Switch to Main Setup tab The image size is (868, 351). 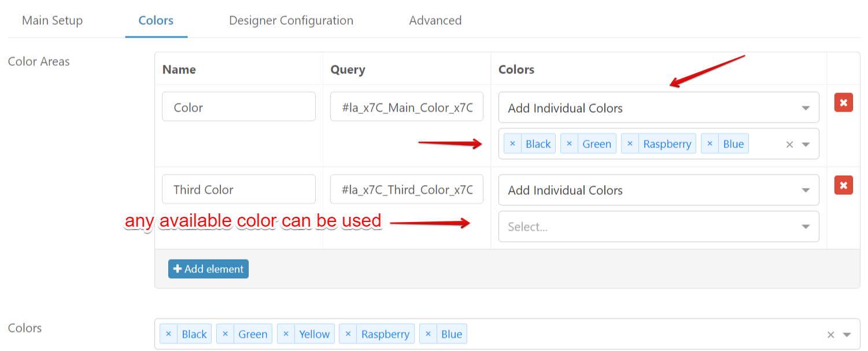point(52,21)
